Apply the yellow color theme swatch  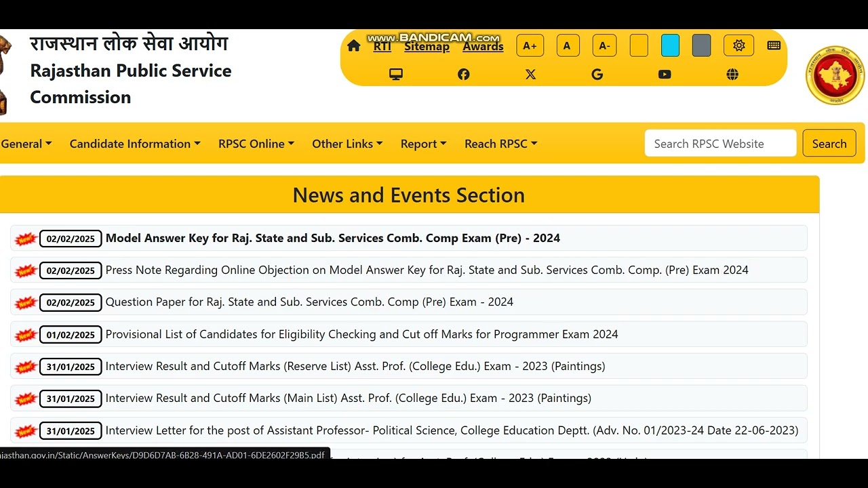point(639,46)
